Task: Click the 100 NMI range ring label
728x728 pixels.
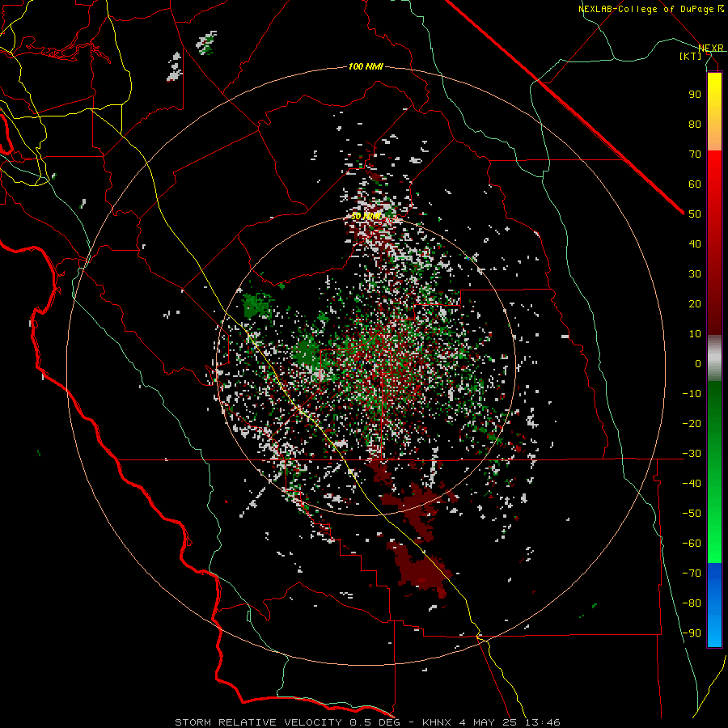Action: 366,67
